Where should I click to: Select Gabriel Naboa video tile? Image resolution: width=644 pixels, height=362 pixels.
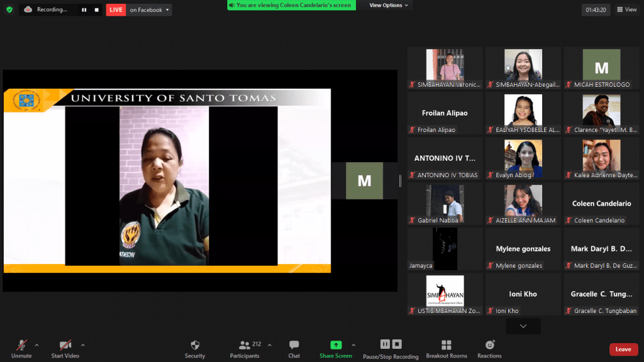pos(445,204)
